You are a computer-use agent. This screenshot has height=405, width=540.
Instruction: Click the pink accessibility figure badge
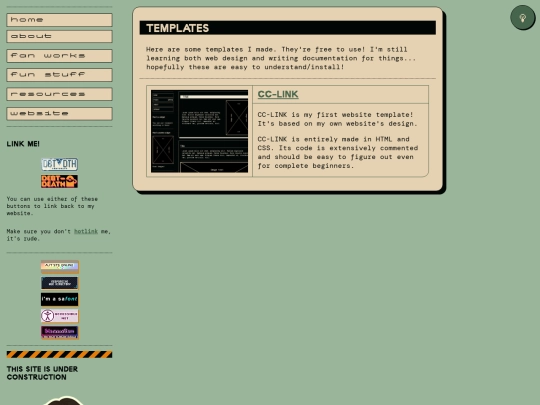click(x=60, y=316)
